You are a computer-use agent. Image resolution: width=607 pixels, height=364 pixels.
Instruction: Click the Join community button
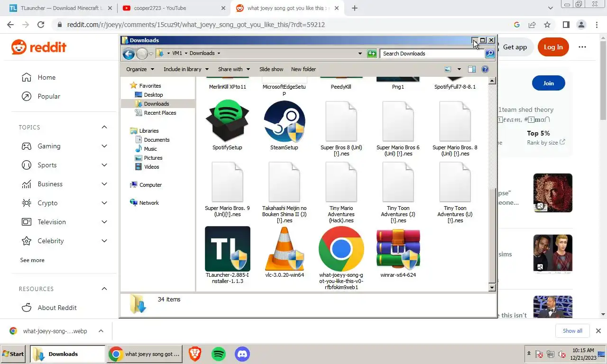coord(548,83)
